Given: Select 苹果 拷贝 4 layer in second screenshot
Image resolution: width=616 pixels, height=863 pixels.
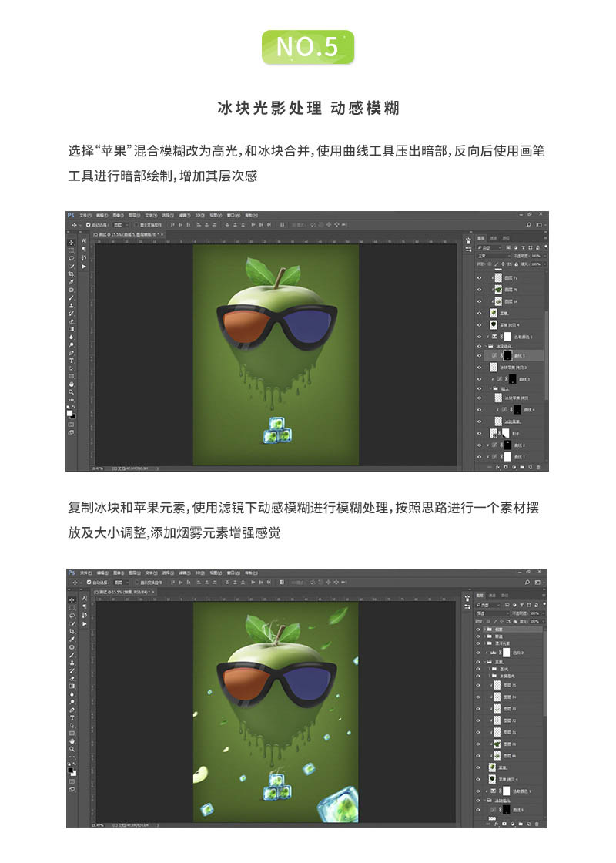Looking at the screenshot, I should 513,779.
